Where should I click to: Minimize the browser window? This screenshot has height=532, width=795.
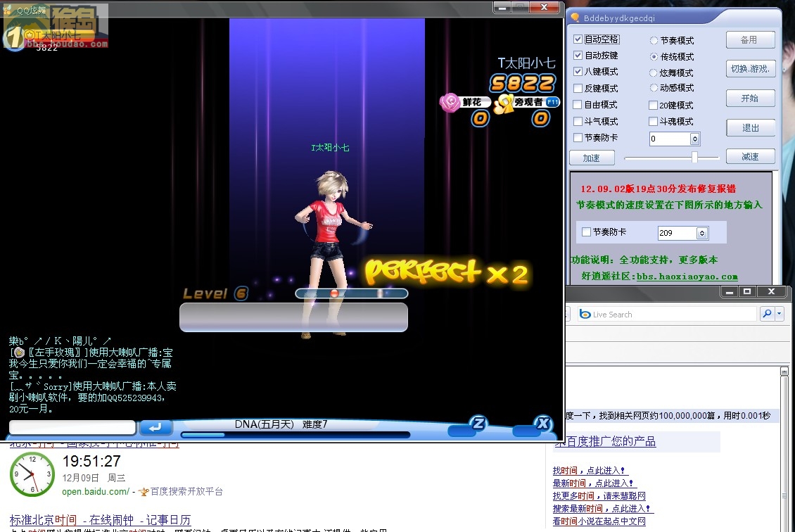(729, 291)
